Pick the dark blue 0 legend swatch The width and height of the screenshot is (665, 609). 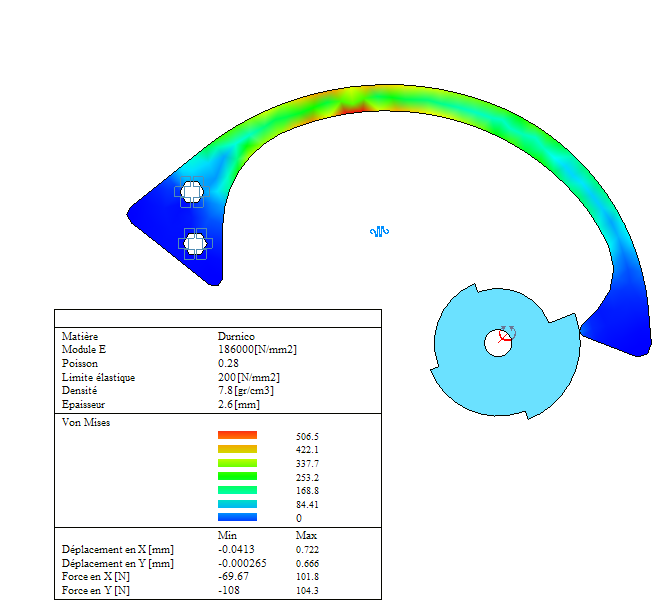[x=237, y=518]
